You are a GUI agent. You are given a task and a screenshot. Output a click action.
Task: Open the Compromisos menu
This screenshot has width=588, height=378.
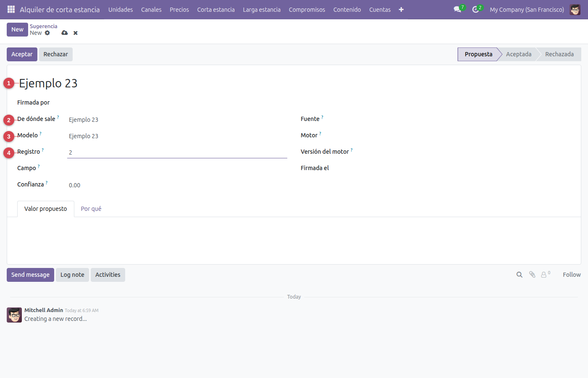pyautogui.click(x=307, y=9)
